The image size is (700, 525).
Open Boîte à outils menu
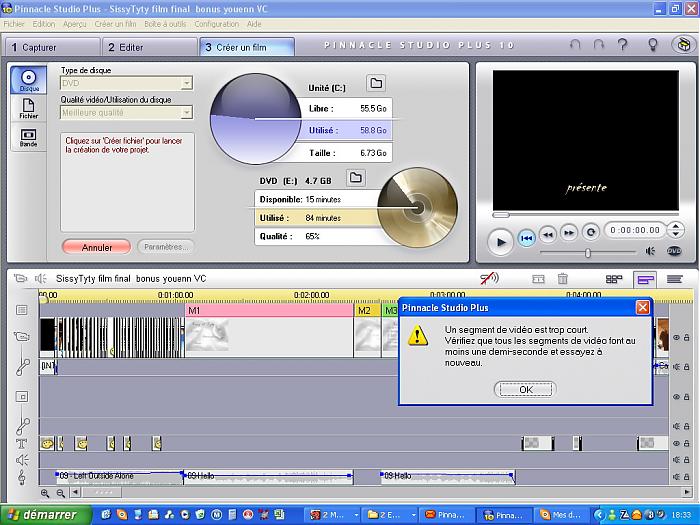165,24
